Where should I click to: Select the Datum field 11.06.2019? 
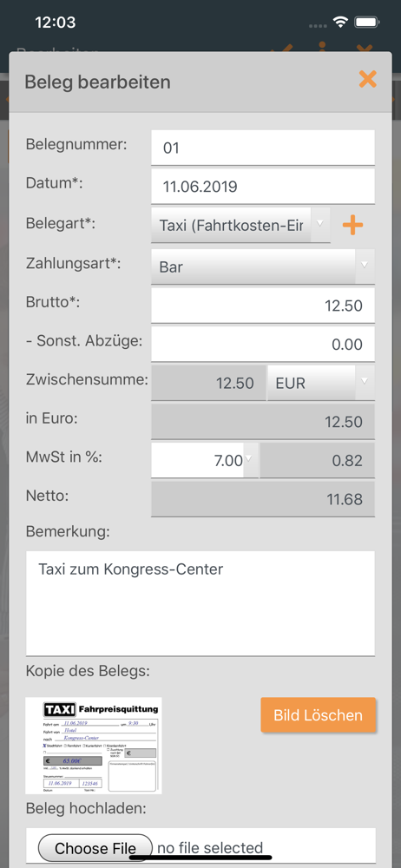[262, 187]
